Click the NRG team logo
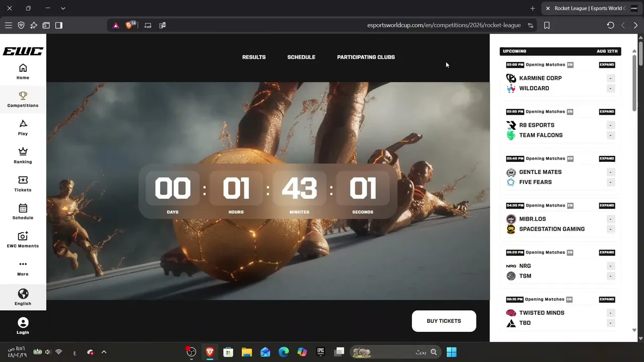Screen dimensions: 644x362 pyautogui.click(x=511, y=266)
